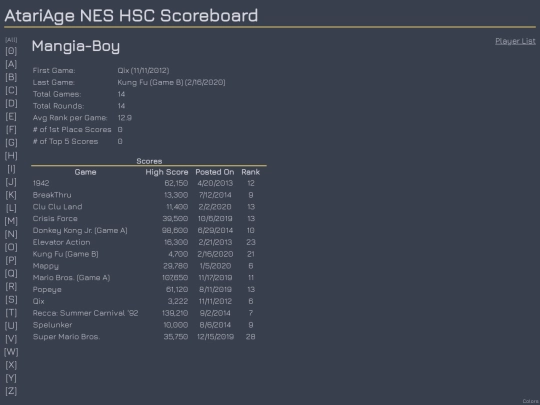540x405 pixels.
Task: Click the 12/15/2019 posted date
Action: [x=215, y=337]
